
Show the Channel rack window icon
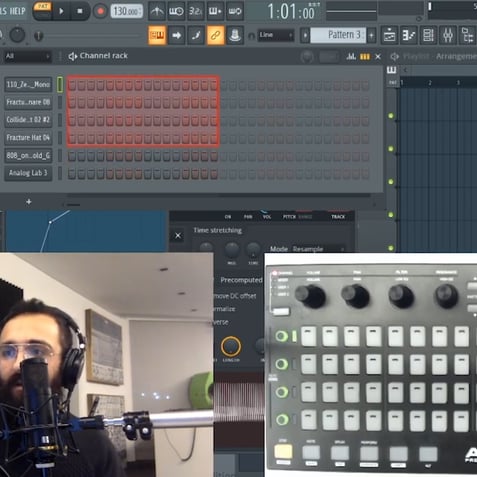[x=428, y=35]
